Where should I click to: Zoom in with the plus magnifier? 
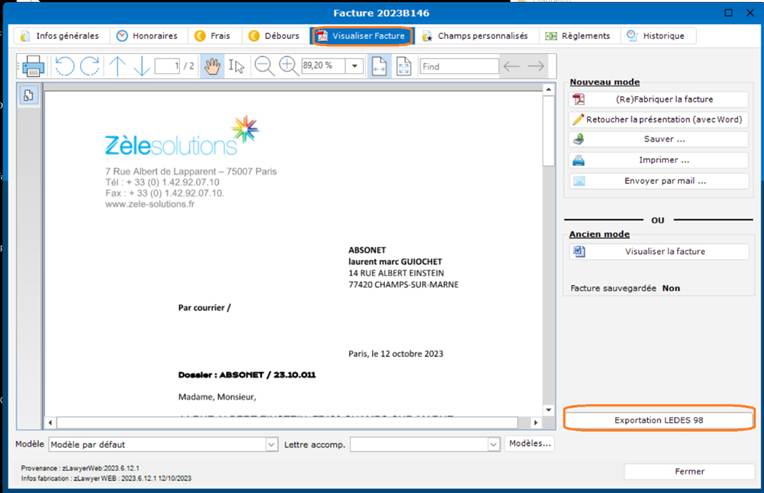tap(288, 66)
